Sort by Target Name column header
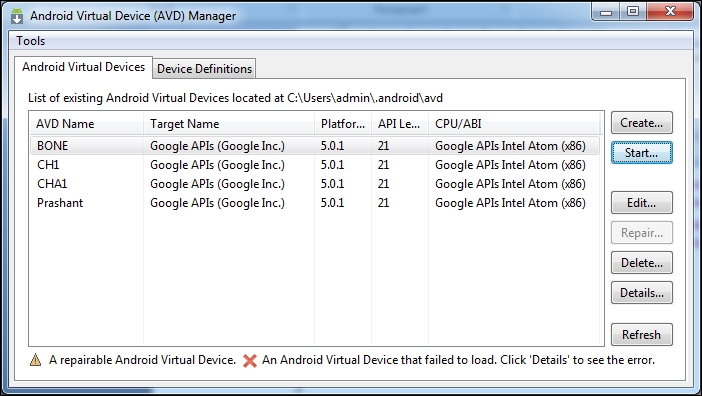702x396 pixels. coord(229,124)
